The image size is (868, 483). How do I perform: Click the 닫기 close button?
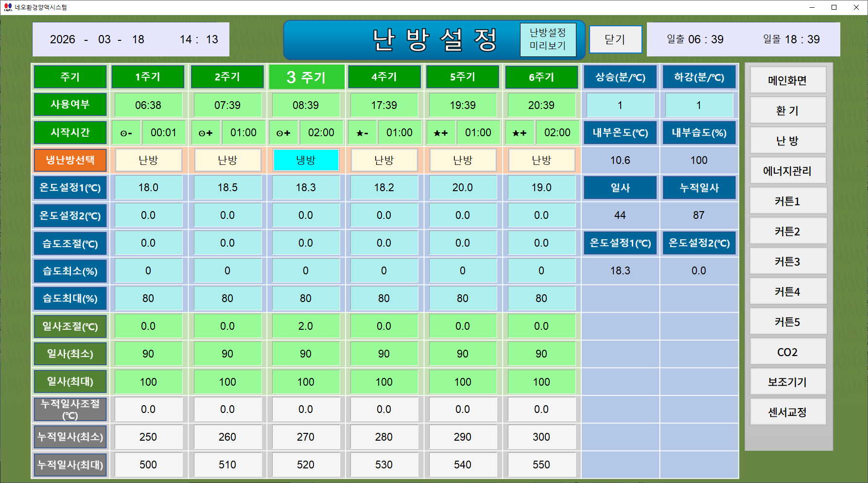tap(615, 39)
